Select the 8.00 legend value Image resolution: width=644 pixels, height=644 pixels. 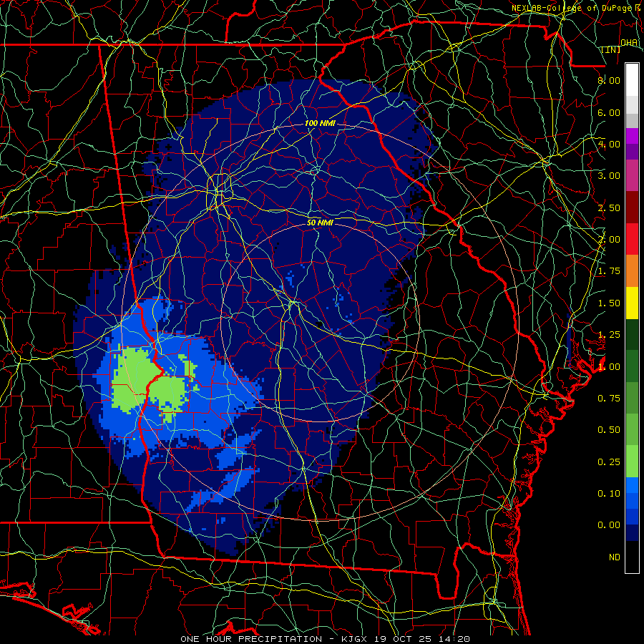point(609,80)
